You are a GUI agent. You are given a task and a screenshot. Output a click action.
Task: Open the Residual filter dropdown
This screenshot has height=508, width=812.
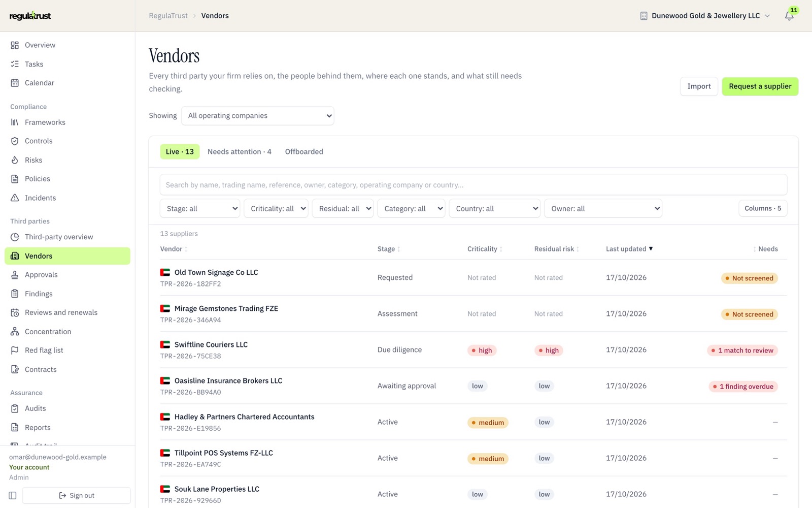coord(343,208)
